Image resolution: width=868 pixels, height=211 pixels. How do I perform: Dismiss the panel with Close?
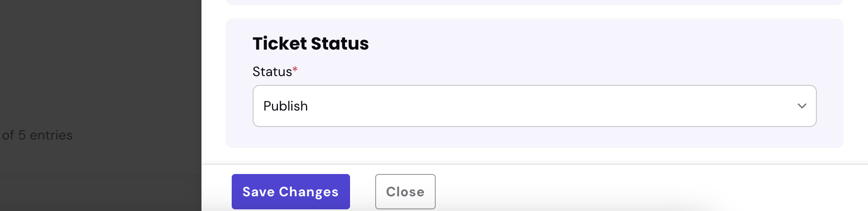click(x=405, y=192)
